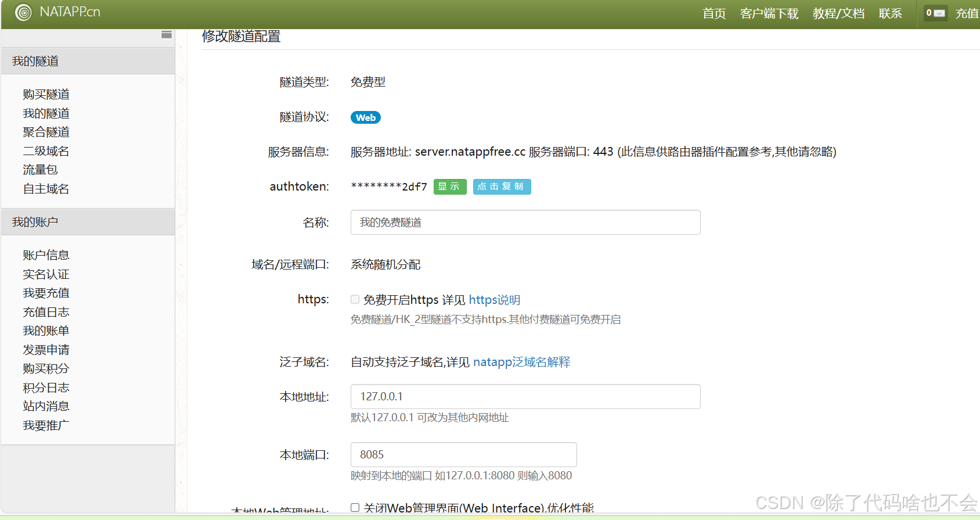Open 我要充值 in the sidebar

[46, 293]
